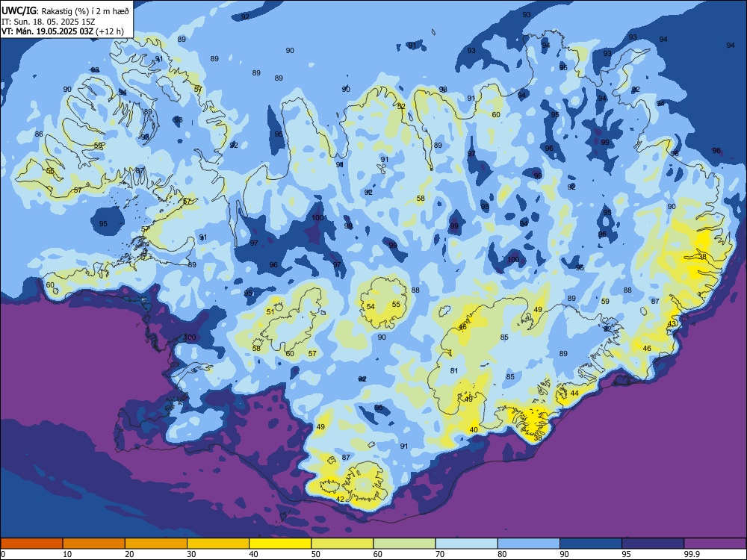This screenshot has height=560, width=747.
Task: Click the init time 'IT: Sun. 18. 05. 2025 15Z'
Action: 48,22
